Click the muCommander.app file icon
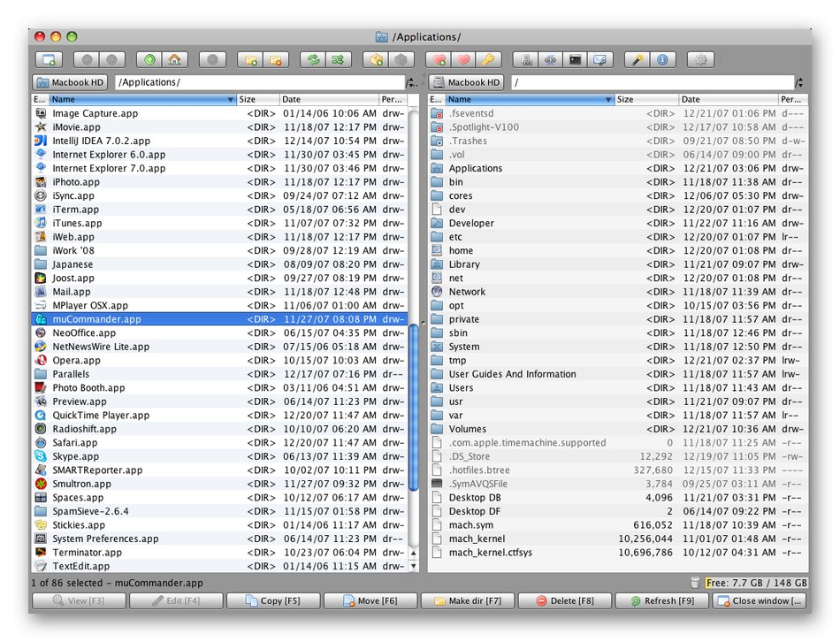840x642 pixels. (x=41, y=319)
